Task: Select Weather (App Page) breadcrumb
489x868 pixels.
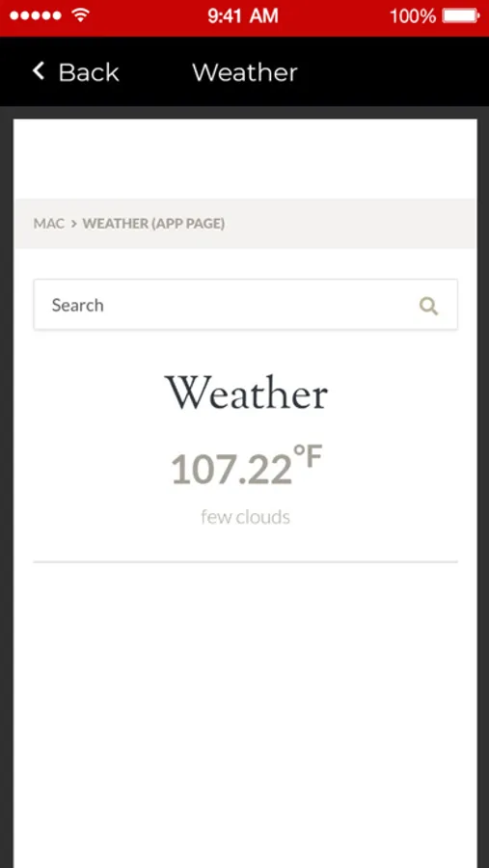Action: click(x=153, y=224)
